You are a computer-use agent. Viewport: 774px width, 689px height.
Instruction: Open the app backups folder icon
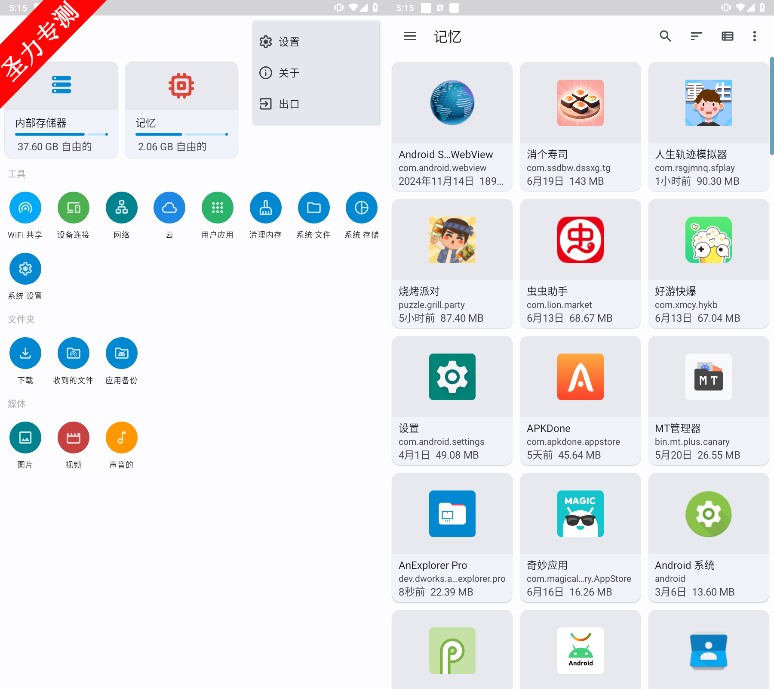[x=121, y=353]
